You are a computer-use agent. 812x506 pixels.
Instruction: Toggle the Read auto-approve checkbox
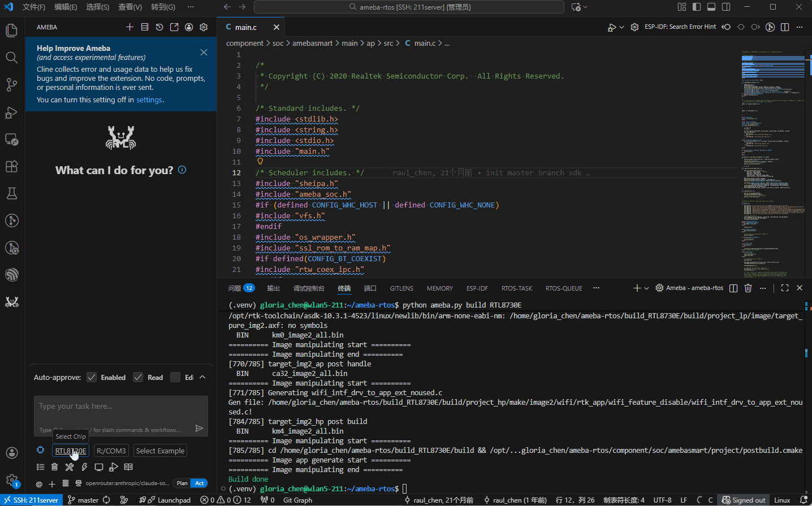[138, 377]
